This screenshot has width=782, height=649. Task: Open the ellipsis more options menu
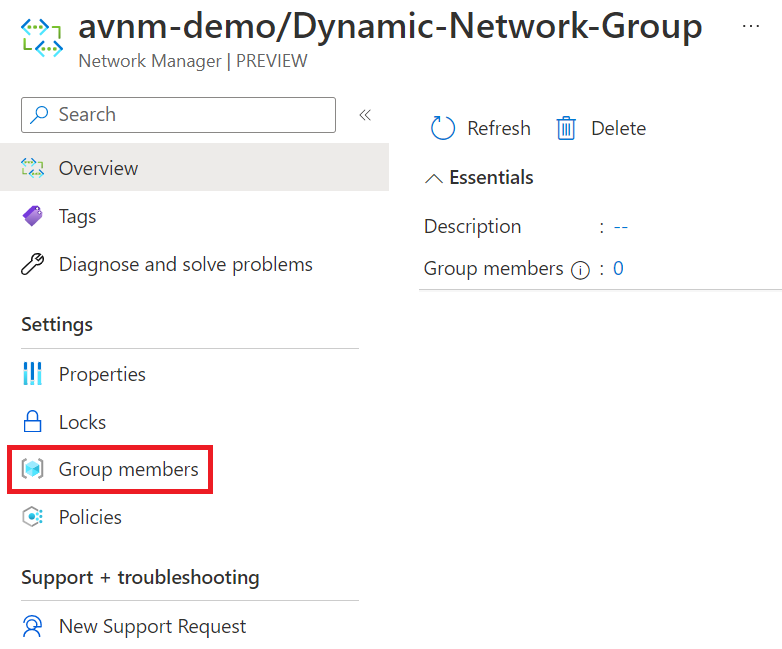point(751,26)
